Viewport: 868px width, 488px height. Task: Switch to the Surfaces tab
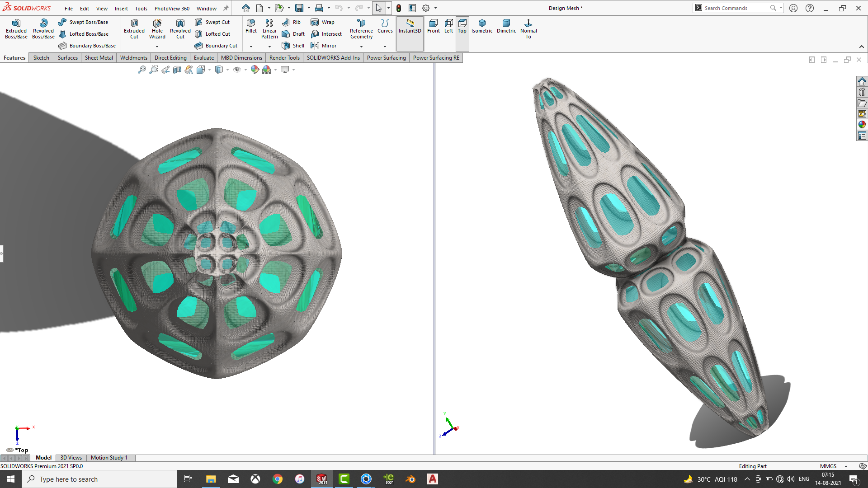[67, 58]
